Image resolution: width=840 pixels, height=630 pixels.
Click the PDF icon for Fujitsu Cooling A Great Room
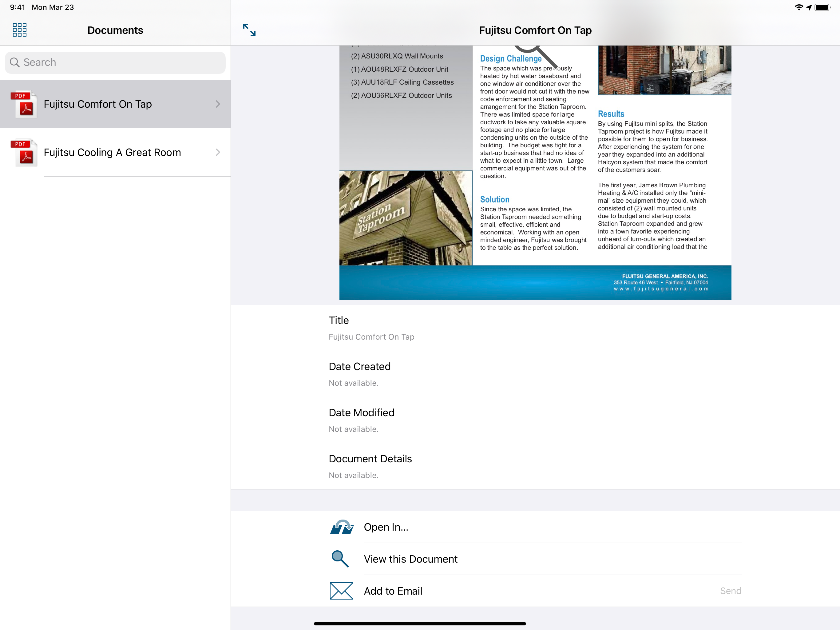pos(24,152)
